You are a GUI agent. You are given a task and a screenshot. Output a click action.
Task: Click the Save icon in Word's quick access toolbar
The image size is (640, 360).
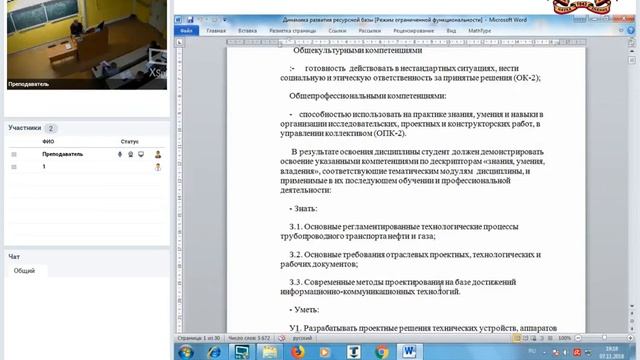pos(190,20)
